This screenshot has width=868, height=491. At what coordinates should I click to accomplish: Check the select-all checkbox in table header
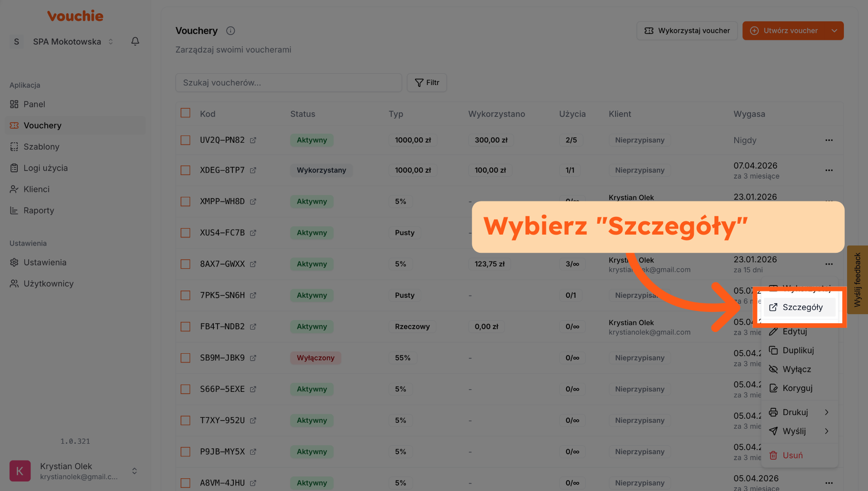[185, 113]
